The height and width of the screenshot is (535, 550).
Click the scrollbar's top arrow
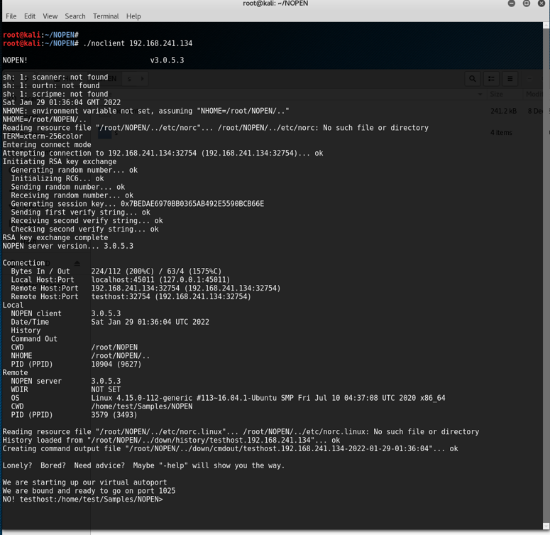546,25
